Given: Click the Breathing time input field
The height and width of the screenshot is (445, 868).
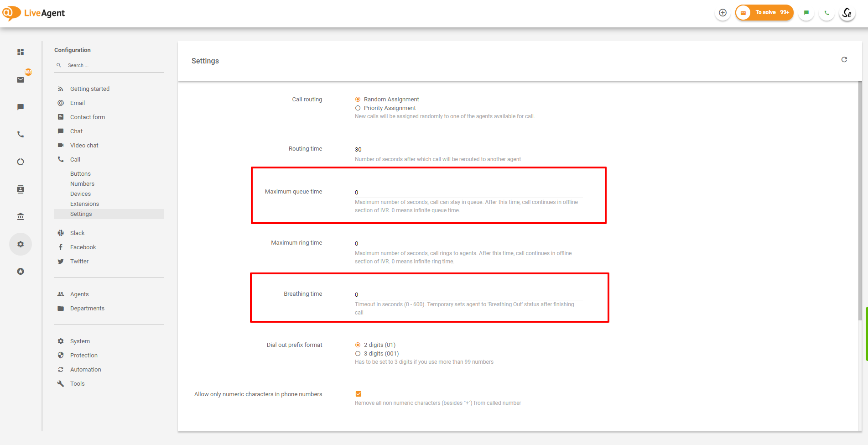Looking at the screenshot, I should 468,295.
